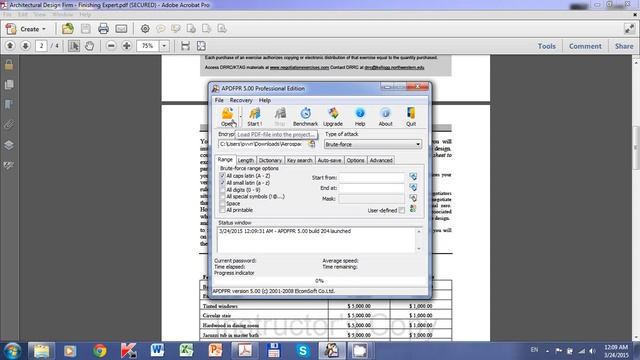This screenshot has width=640, height=360.
Task: Browse for encrypted PDF file
Action: pos(311,144)
